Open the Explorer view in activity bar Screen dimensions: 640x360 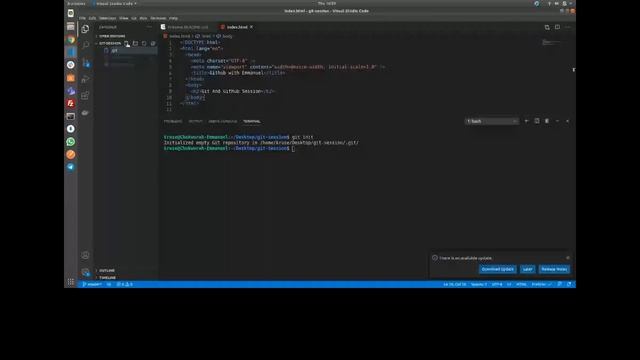pyautogui.click(x=85, y=29)
